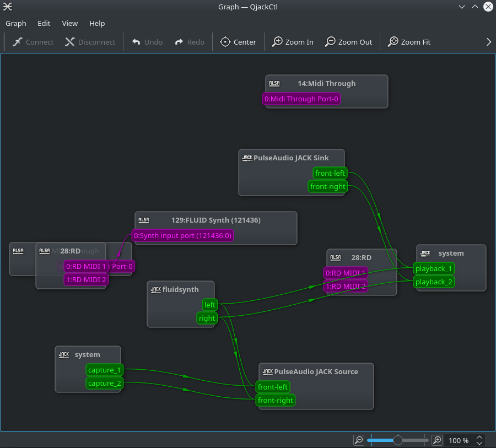Decrease zoom percentage with down stepper arrow
Screen dimensions: 496x448
tap(479, 444)
